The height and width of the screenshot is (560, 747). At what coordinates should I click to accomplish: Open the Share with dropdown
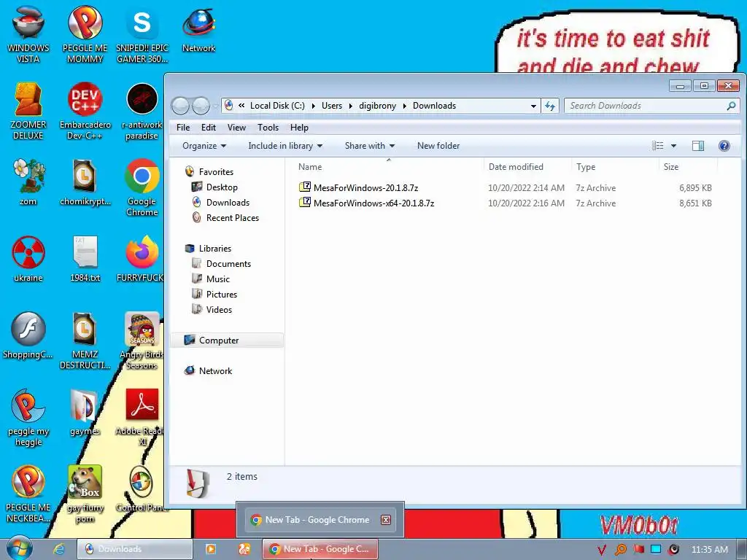point(370,146)
